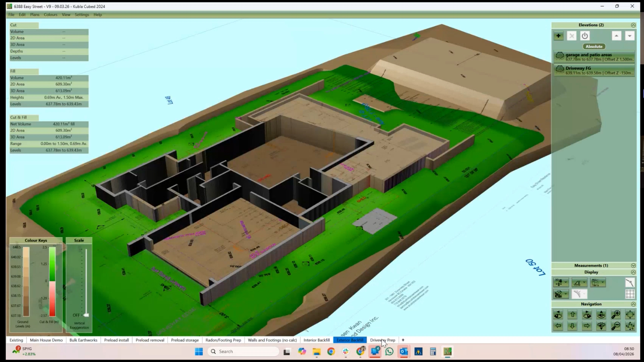Click the zoom in magnifier icon
This screenshot has width=644, height=362.
click(615, 314)
